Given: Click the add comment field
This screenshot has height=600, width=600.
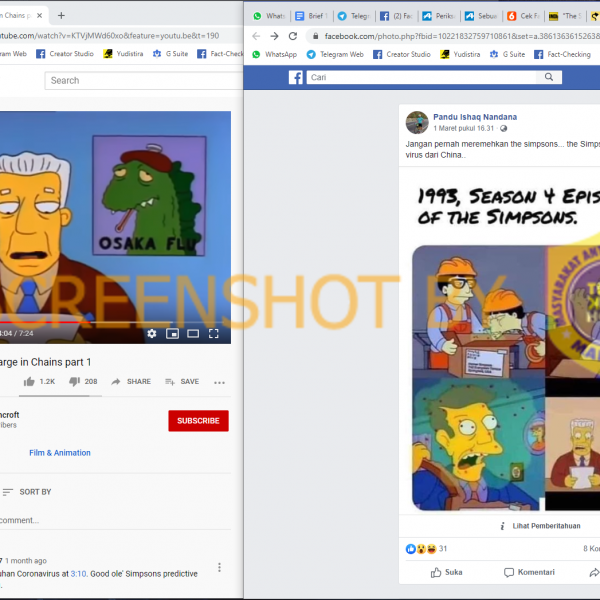Looking at the screenshot, I should pyautogui.click(x=115, y=520).
